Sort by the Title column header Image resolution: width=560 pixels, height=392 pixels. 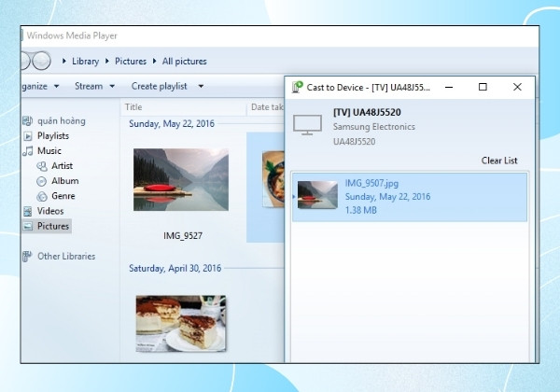(x=133, y=107)
